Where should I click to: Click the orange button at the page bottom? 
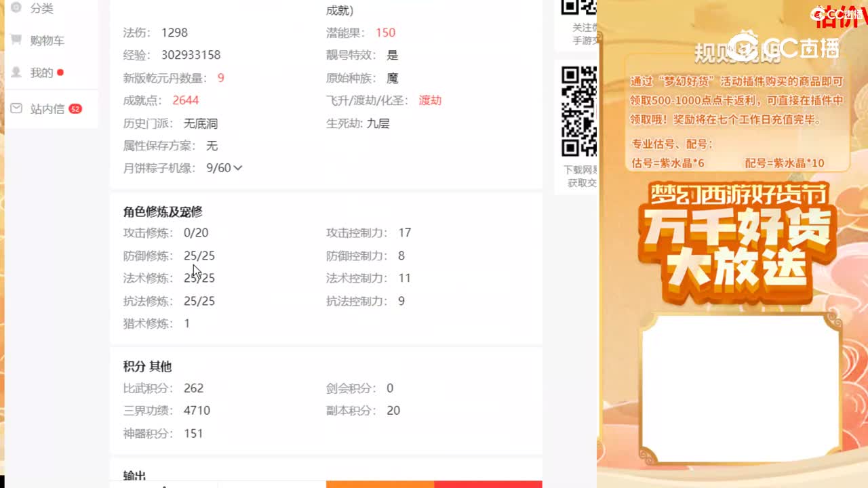pos(380,484)
